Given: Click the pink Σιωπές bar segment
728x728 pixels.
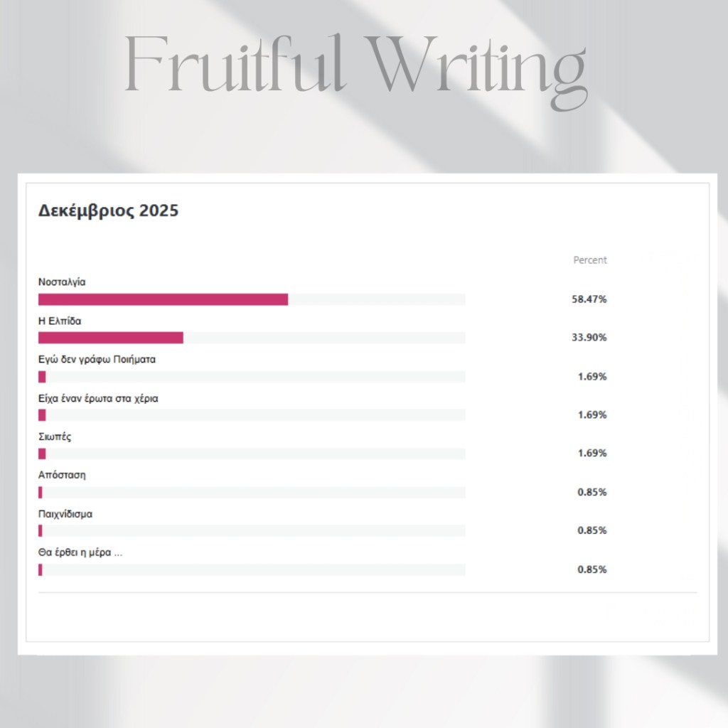Looking at the screenshot, I should point(42,454).
